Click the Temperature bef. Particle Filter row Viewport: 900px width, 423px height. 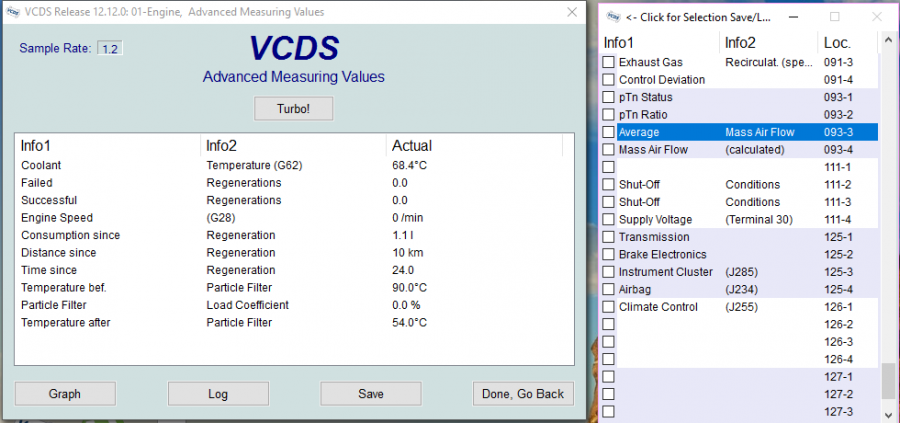pos(293,288)
